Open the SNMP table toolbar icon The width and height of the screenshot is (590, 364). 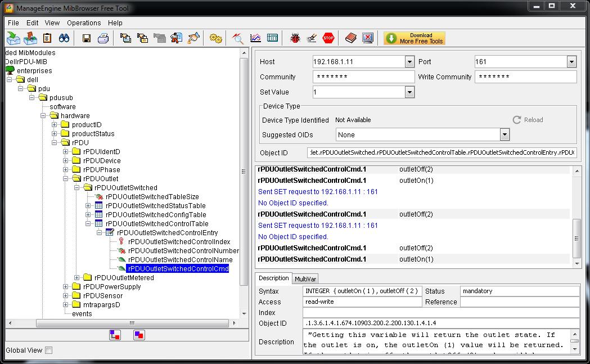272,38
